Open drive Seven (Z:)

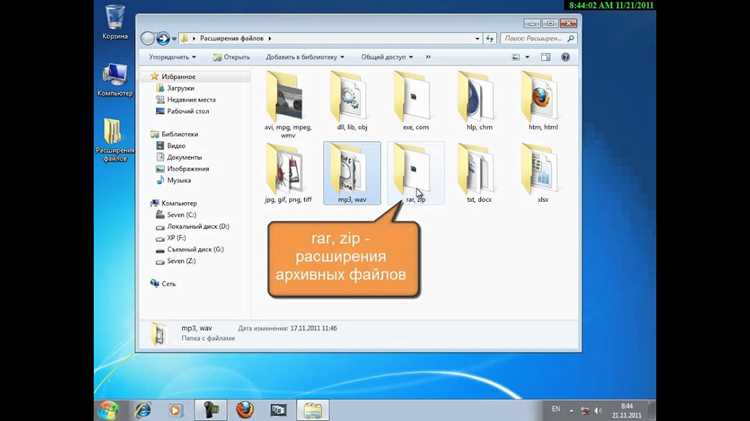[181, 260]
